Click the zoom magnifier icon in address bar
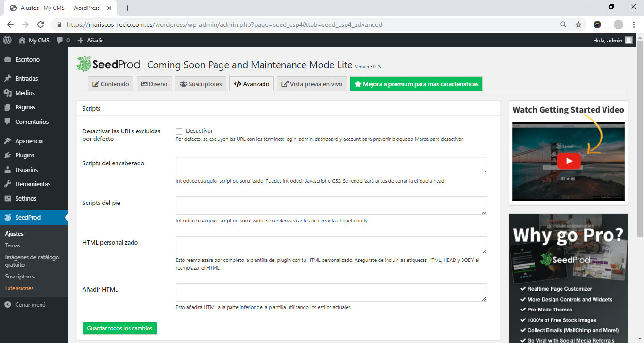Viewport: 644px width, 343px height. click(563, 24)
